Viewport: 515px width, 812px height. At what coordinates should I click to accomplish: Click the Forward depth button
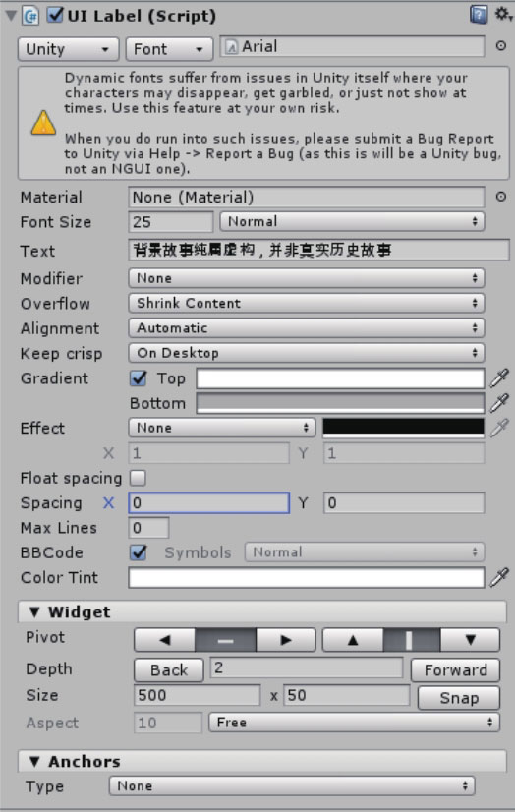tap(455, 670)
